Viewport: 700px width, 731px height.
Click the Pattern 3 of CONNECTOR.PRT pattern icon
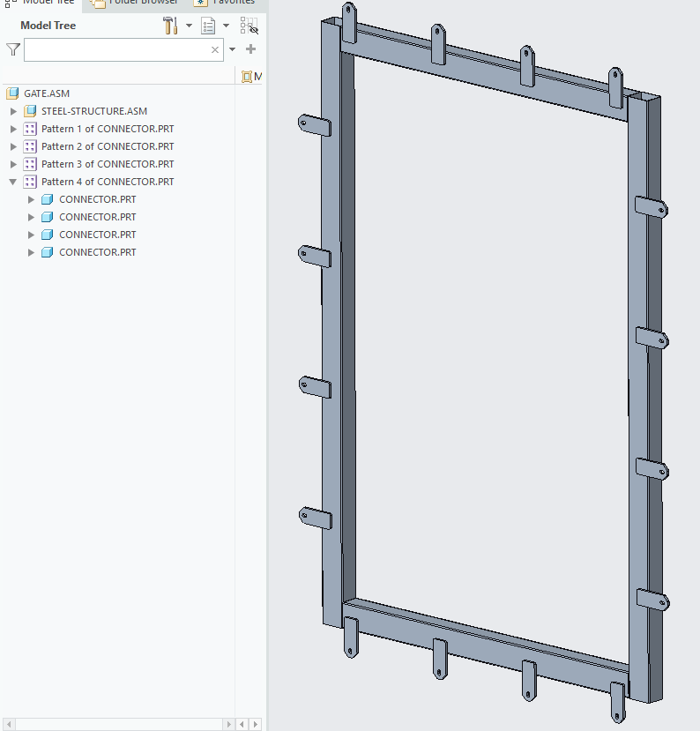click(x=30, y=164)
